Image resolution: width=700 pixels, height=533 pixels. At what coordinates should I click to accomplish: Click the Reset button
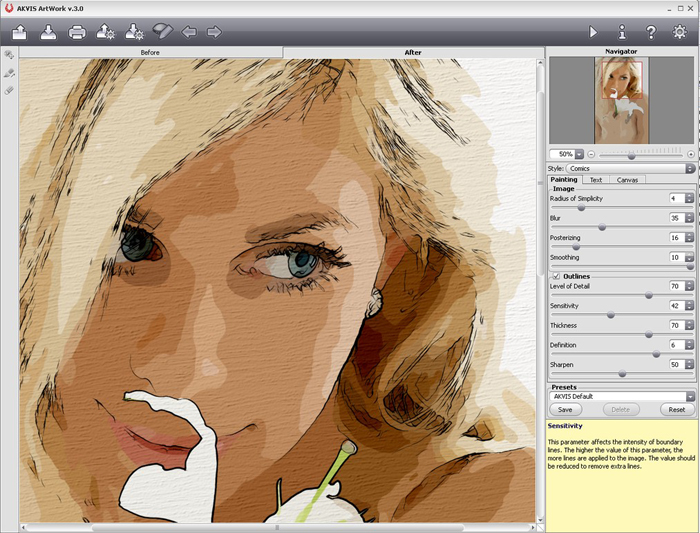pos(677,410)
